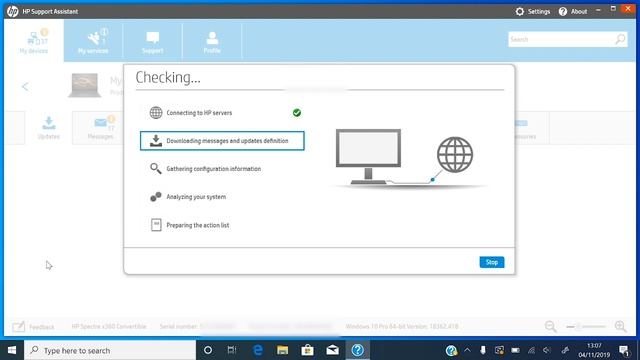Launch Microsoft Edge from taskbar

pyautogui.click(x=258, y=350)
